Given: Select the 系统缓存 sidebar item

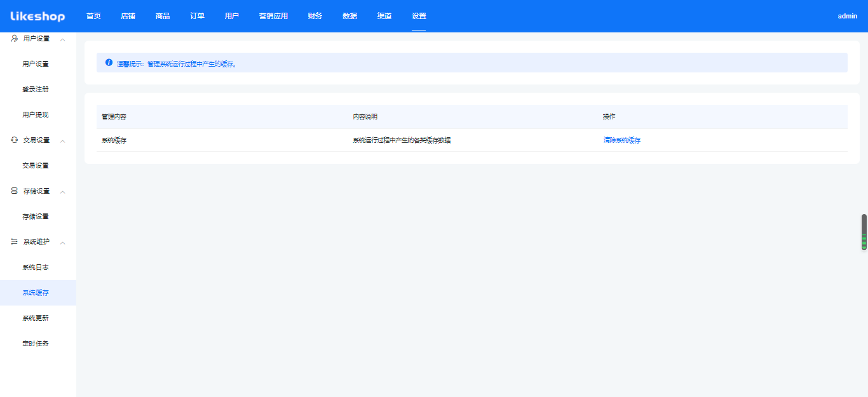Looking at the screenshot, I should [38, 293].
